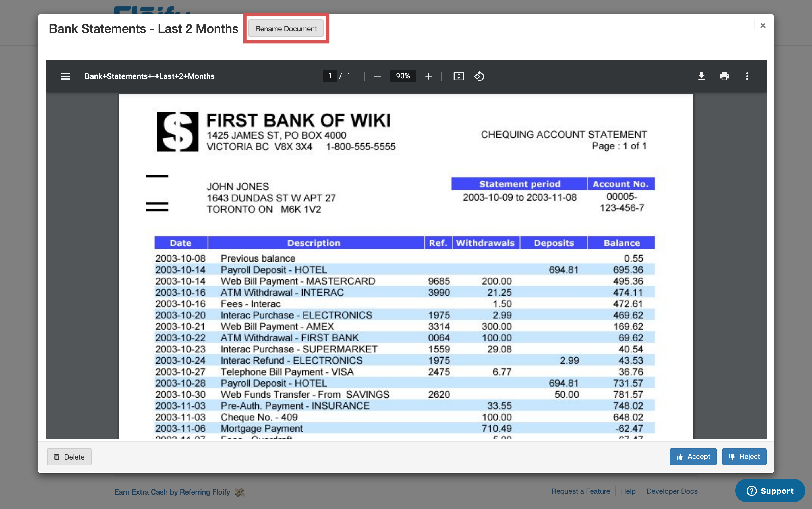Screen dimensions: 812x509
Task: Click the FIRST BANK OF WIKI heading
Action: (298, 120)
